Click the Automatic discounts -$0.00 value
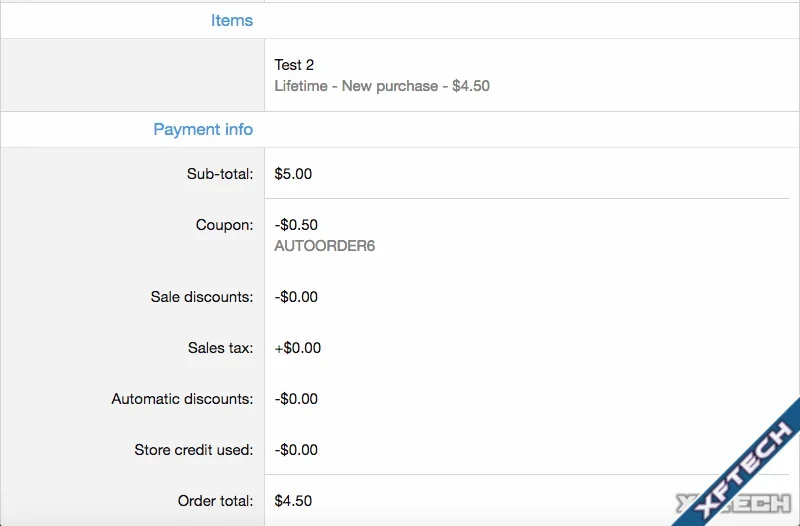 pos(296,399)
